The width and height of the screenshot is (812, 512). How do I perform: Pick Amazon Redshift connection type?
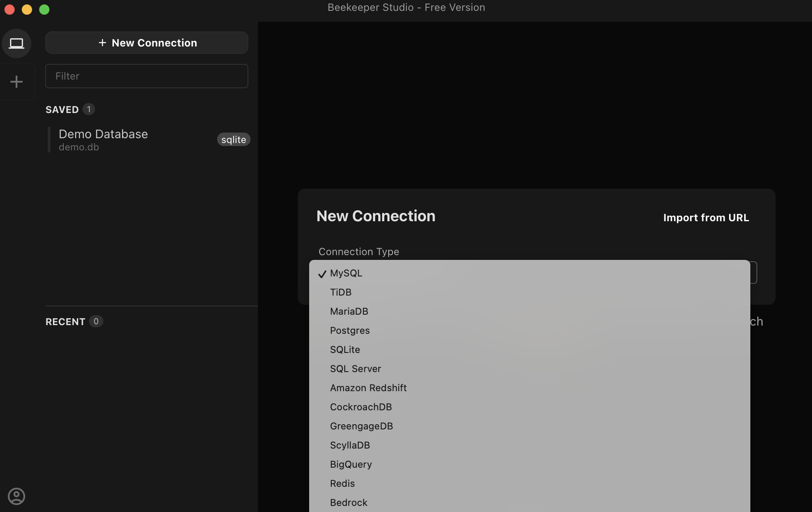(529, 388)
